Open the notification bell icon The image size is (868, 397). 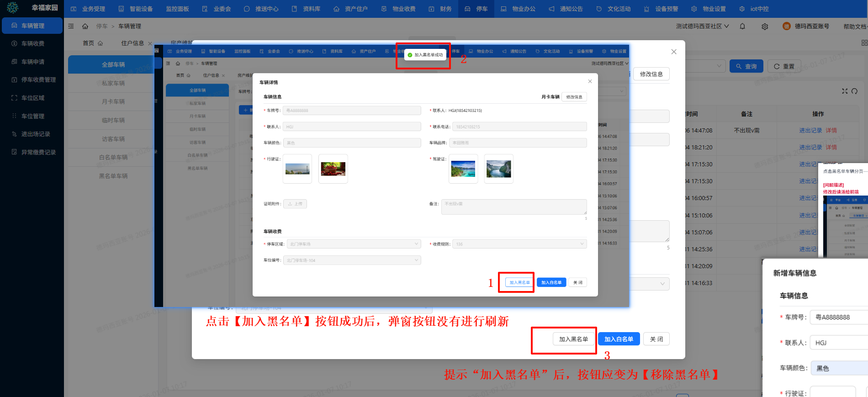tap(742, 26)
